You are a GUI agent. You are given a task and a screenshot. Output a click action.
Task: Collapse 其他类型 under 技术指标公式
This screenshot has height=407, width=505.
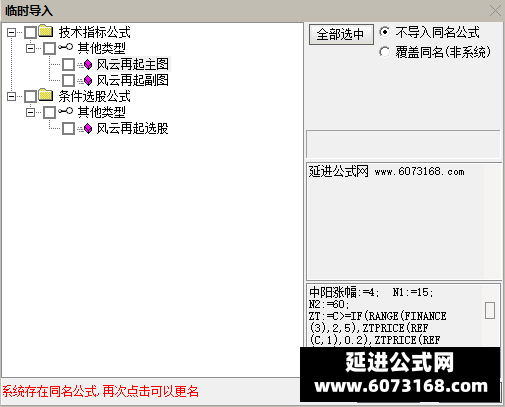31,48
